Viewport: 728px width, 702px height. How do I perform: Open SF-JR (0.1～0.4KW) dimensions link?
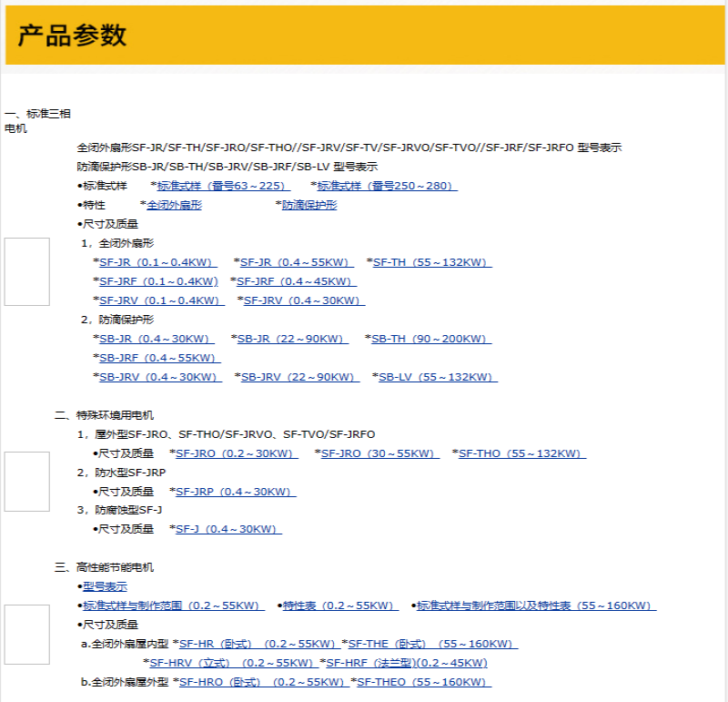pyautogui.click(x=157, y=262)
